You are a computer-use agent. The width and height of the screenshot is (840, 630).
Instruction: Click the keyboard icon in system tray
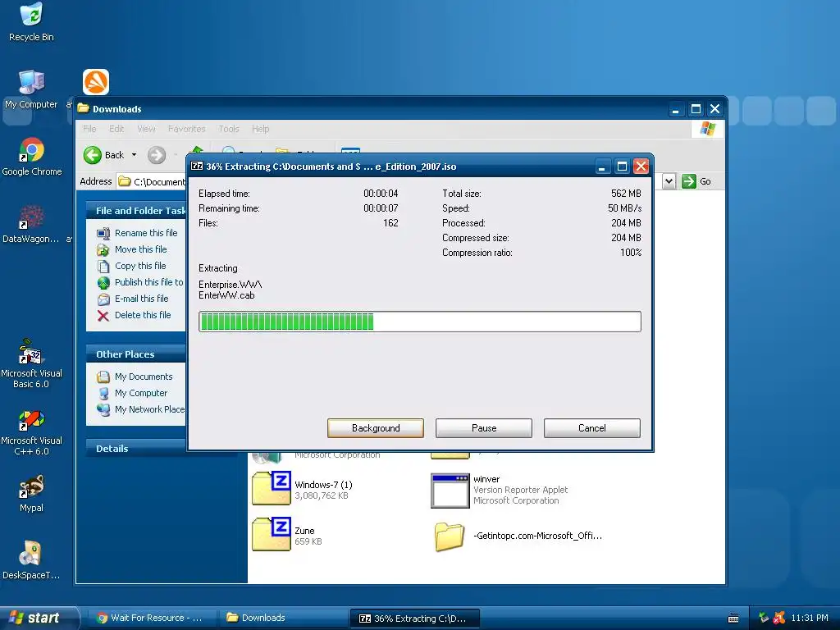(x=734, y=619)
